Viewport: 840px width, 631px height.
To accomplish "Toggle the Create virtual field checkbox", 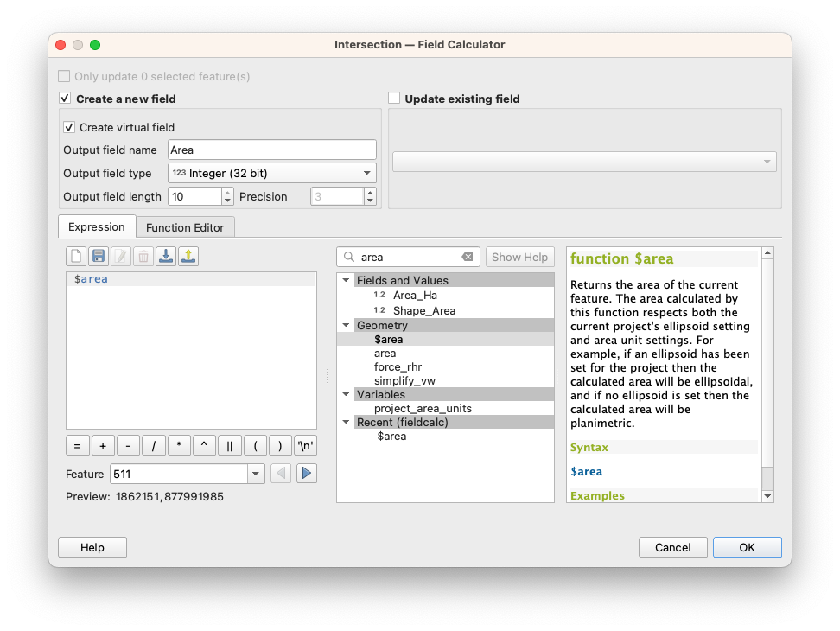I will (x=69, y=127).
